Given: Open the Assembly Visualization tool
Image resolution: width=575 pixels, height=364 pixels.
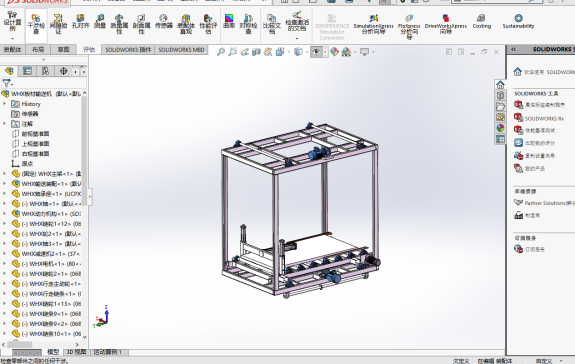Looking at the screenshot, I should [186, 23].
